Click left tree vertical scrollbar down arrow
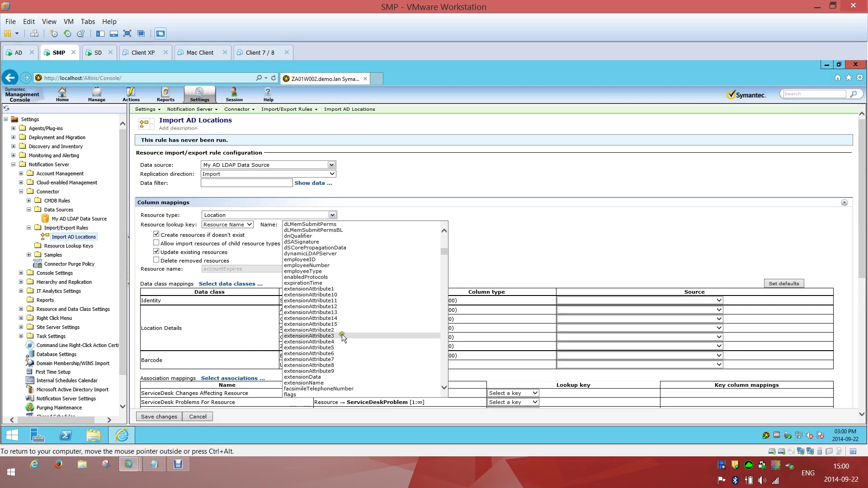 pos(123,406)
